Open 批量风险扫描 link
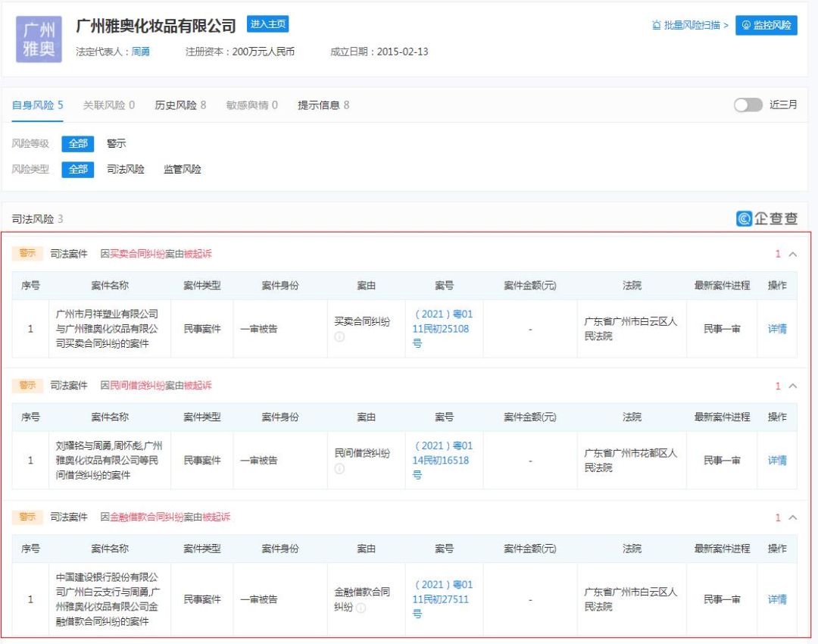818x644 pixels. pos(690,25)
